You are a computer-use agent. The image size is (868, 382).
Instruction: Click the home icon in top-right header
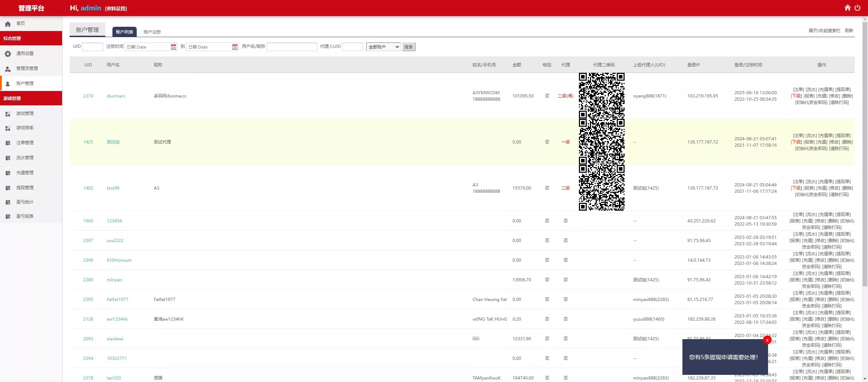coord(847,8)
